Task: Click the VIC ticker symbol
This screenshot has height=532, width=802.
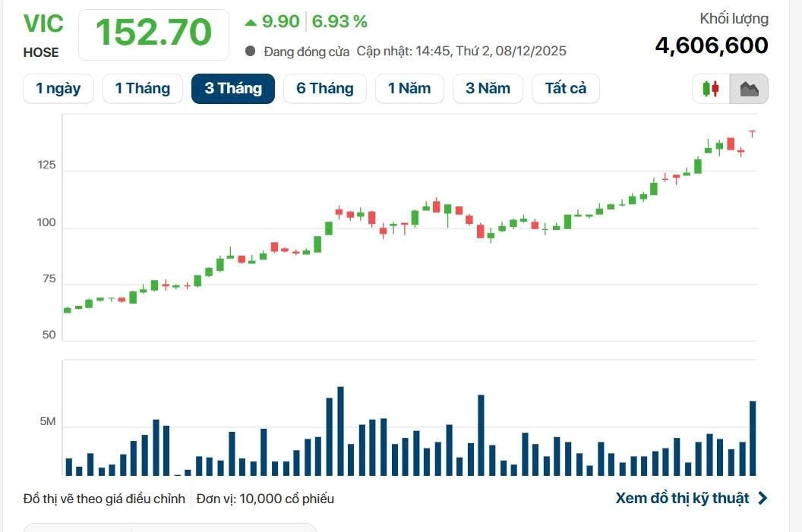Action: click(x=43, y=24)
